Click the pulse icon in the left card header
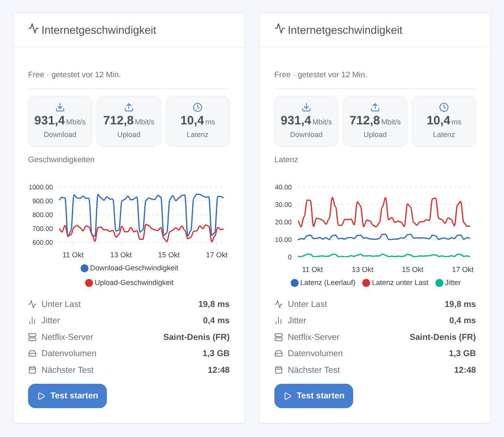The image size is (504, 437). tap(33, 28)
